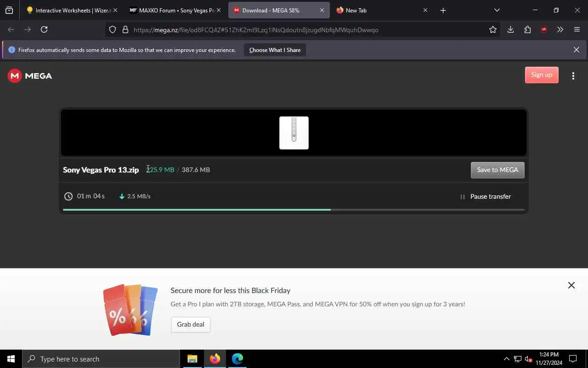Image resolution: width=588 pixels, height=368 pixels.
Task: Click the download progress bar
Action: pyautogui.click(x=294, y=210)
